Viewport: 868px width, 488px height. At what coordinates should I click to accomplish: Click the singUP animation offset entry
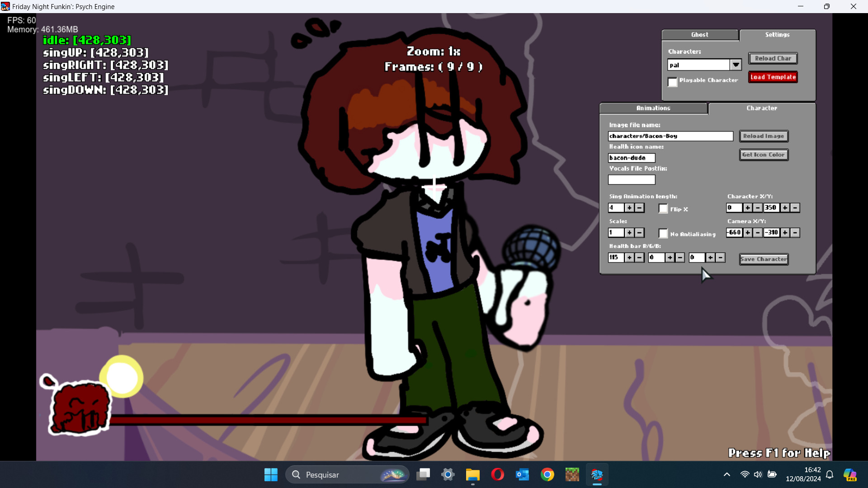click(96, 52)
